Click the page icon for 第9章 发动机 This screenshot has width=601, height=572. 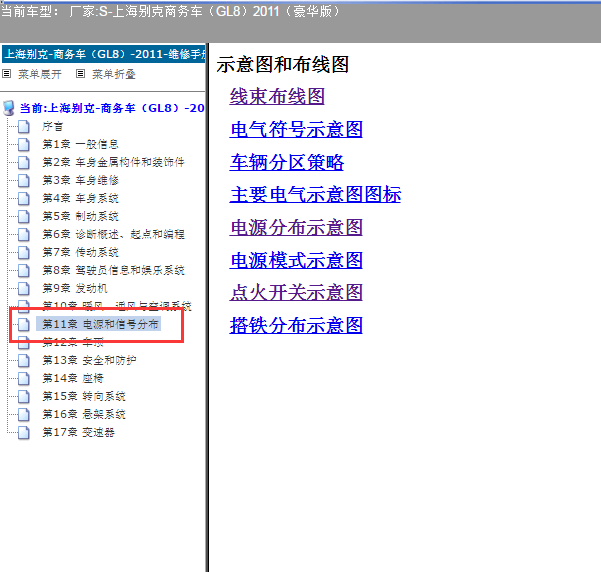point(24,289)
